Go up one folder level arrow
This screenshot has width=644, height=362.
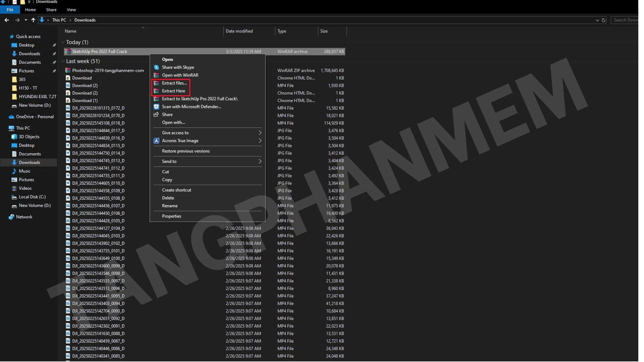pos(33,20)
